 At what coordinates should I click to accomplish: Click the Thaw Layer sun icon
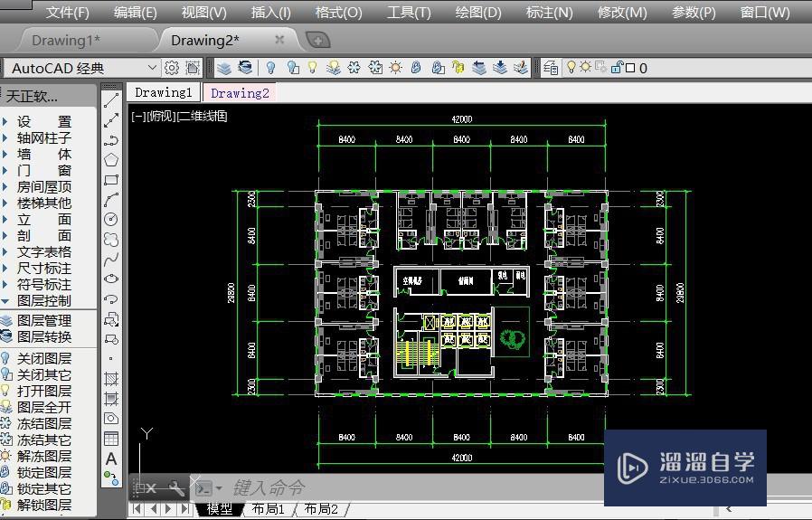pos(396,68)
